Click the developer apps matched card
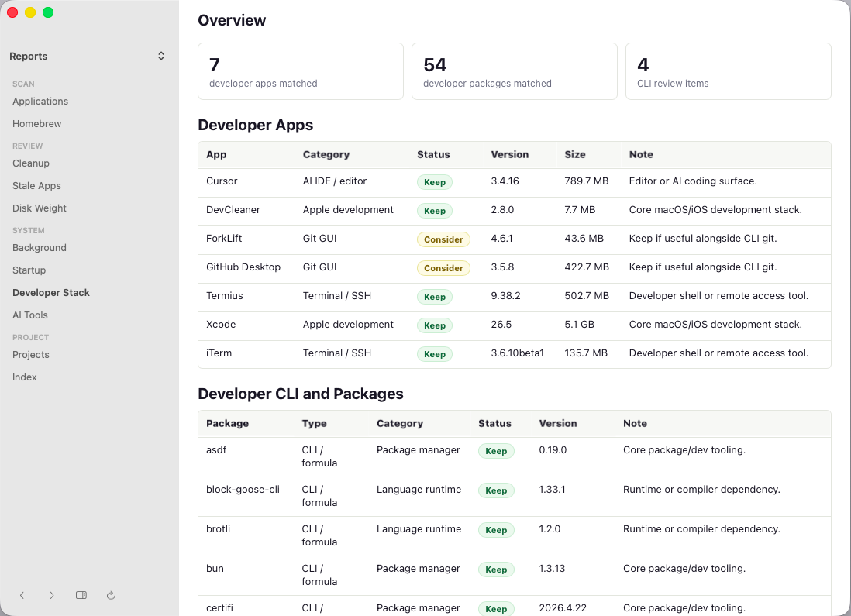Screen dimensions: 851x616 (301, 71)
